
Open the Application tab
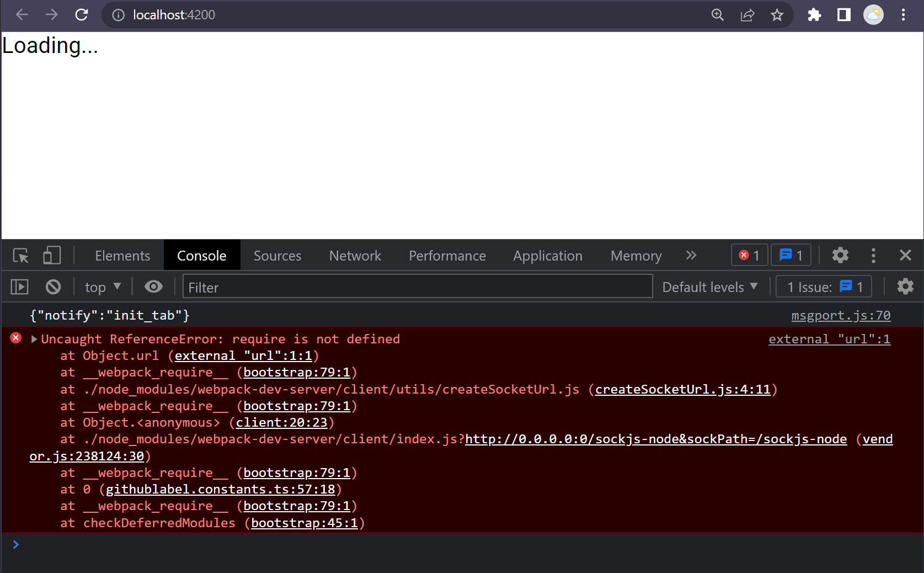point(547,256)
